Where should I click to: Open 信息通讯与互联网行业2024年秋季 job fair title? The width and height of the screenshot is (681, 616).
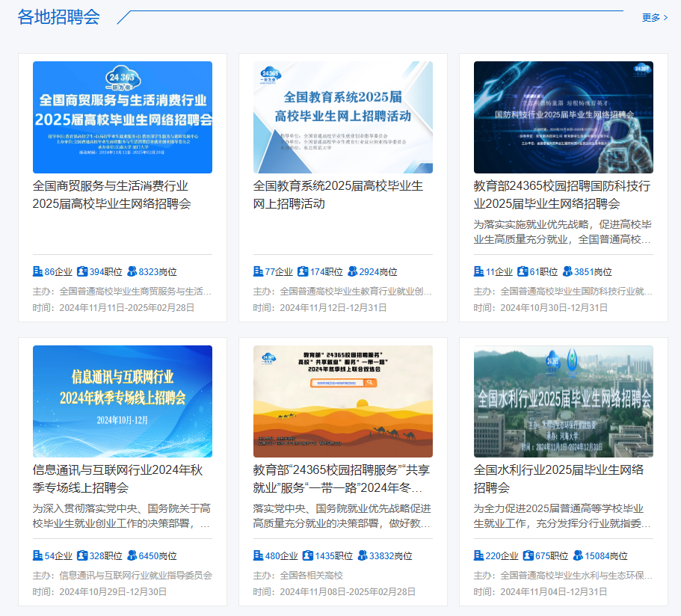(x=117, y=478)
